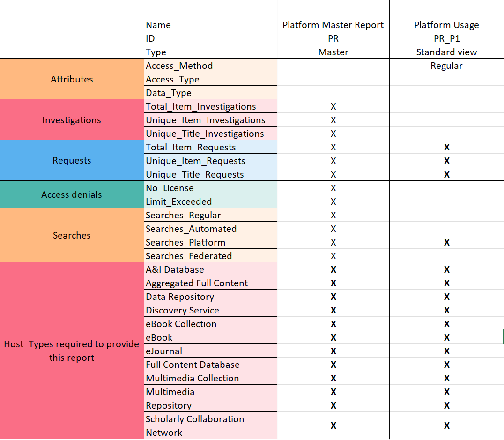504x440 pixels.
Task: Click the Platform Usage X for A&I Database
Action: (x=446, y=269)
